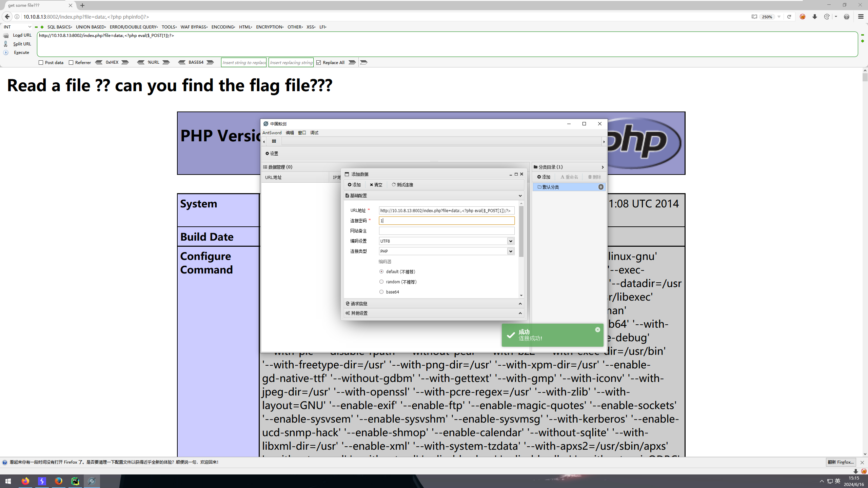Collapse the 分类目录 side panel
Screen dimensions: 868x488
point(603,167)
